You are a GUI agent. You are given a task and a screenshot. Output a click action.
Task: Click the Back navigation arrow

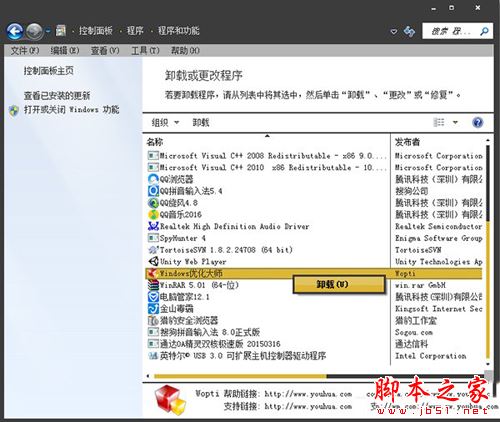click(15, 32)
